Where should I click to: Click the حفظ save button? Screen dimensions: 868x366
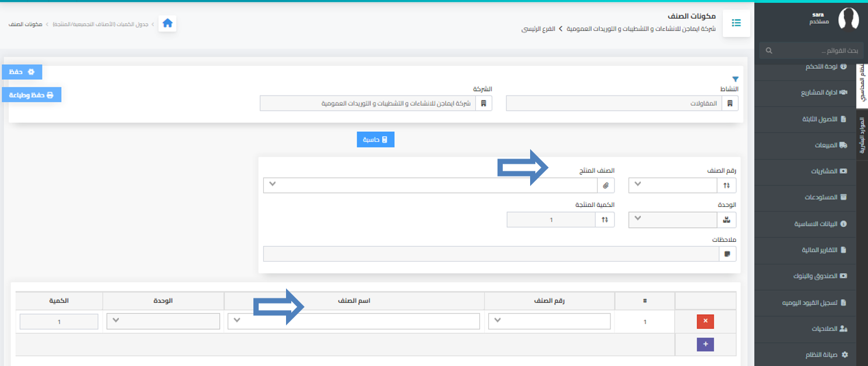(22, 72)
